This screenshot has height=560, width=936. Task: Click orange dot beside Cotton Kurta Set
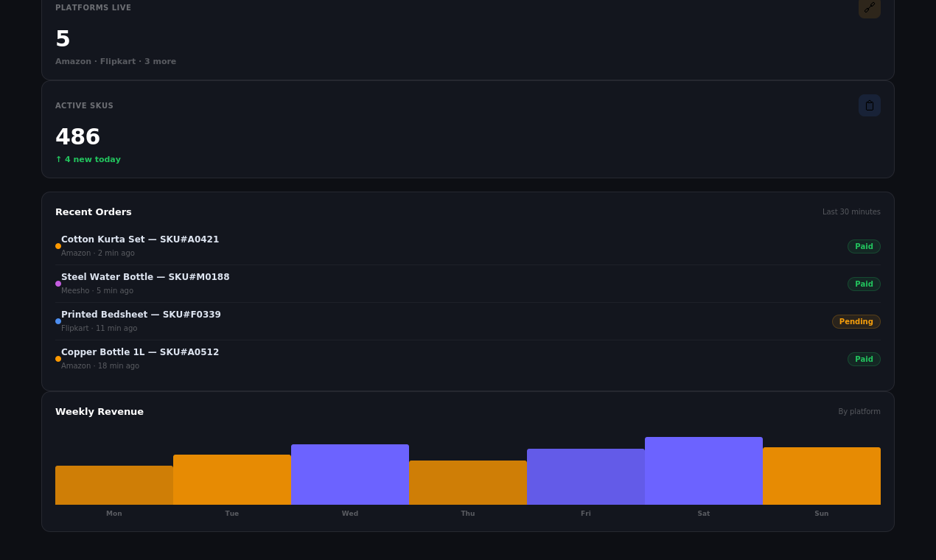58,246
